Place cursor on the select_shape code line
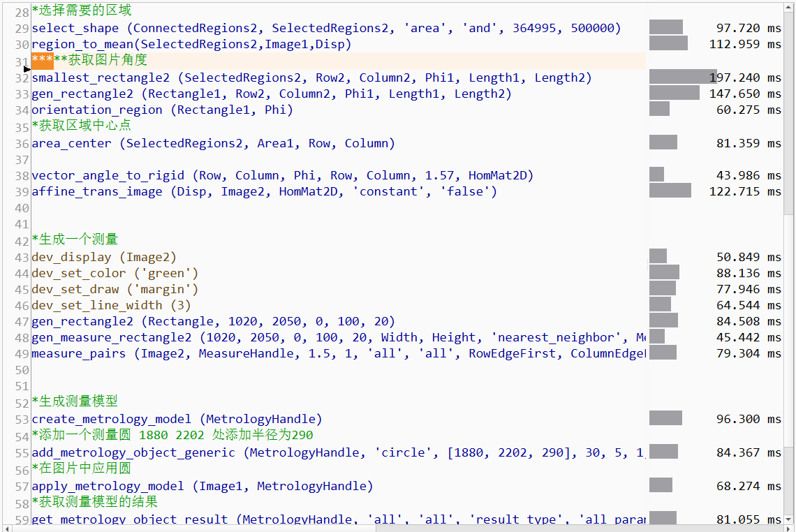 (x=325, y=29)
